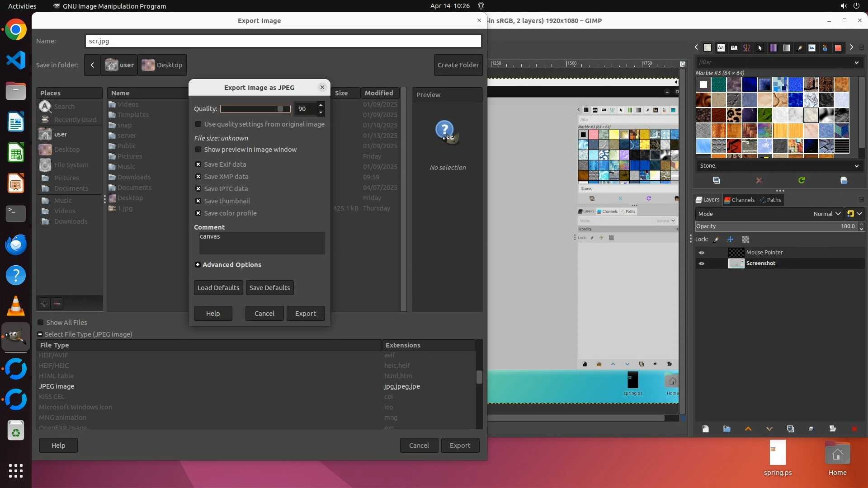Raise layer with orange up arrow
Image resolution: width=868 pixels, height=488 pixels.
pyautogui.click(x=748, y=429)
